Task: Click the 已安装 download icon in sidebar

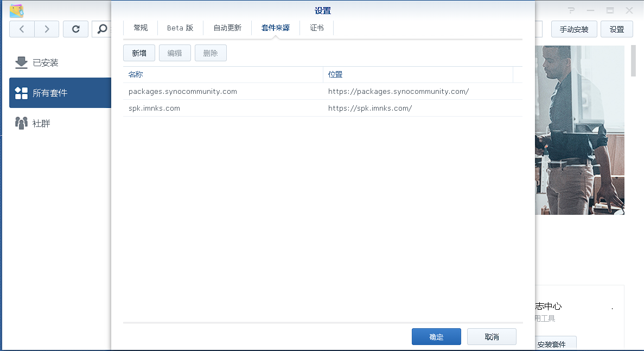Action: (x=21, y=62)
